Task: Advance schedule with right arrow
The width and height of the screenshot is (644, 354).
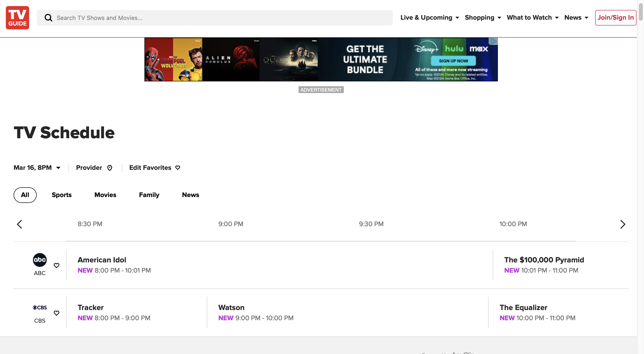Action: 622,224
